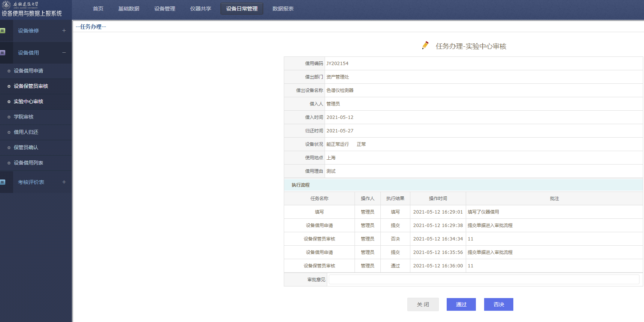Image resolution: width=644 pixels, height=322 pixels.
Task: Click the pencil icon beside 任务办理 title
Action: coord(425,46)
